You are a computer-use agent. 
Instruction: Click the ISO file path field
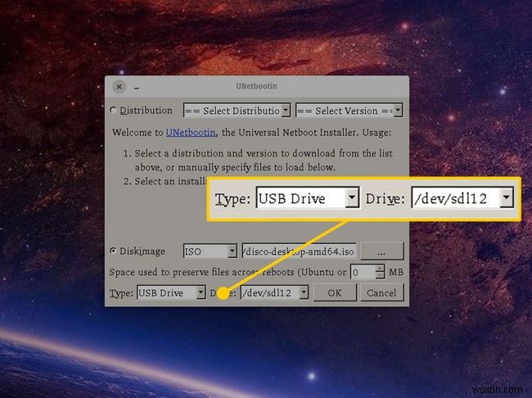299,251
